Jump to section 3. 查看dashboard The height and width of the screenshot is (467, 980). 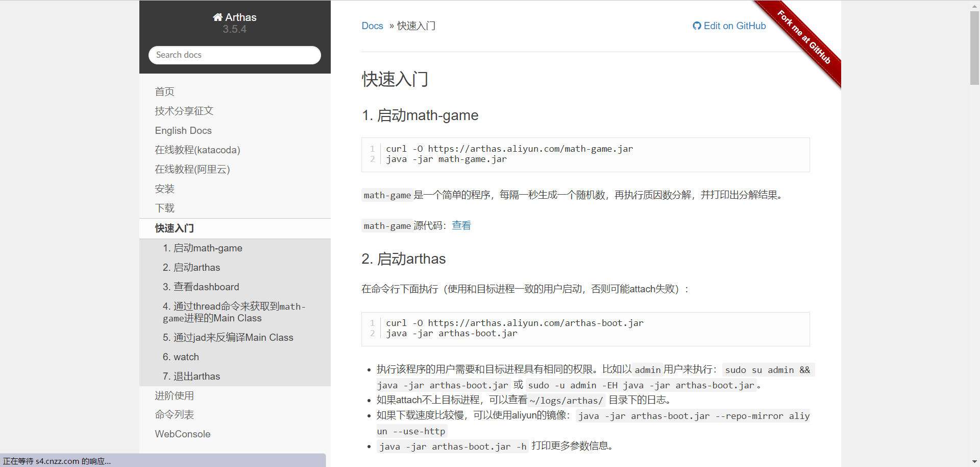pyautogui.click(x=201, y=287)
